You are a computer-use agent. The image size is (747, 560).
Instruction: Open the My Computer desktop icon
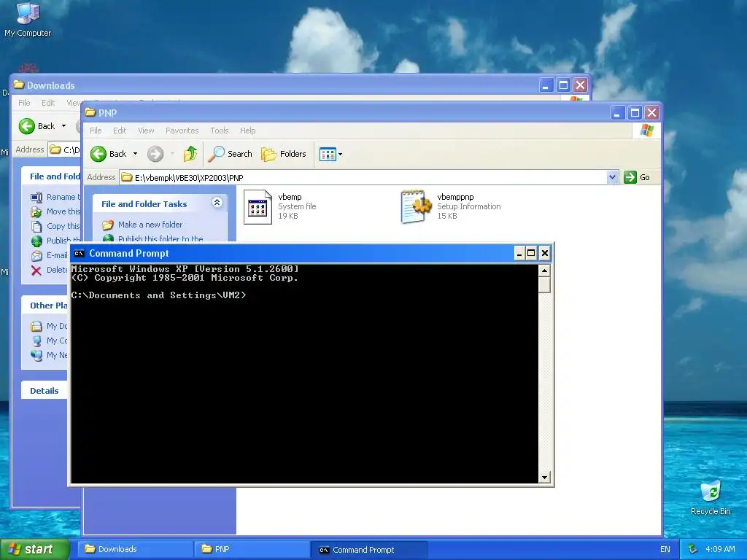pyautogui.click(x=28, y=20)
